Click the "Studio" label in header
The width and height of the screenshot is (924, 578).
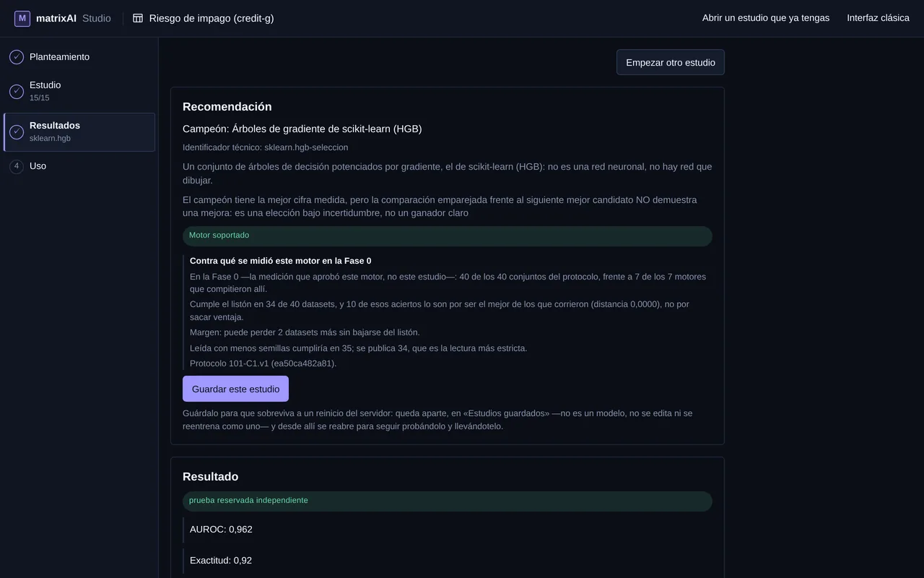tap(97, 18)
